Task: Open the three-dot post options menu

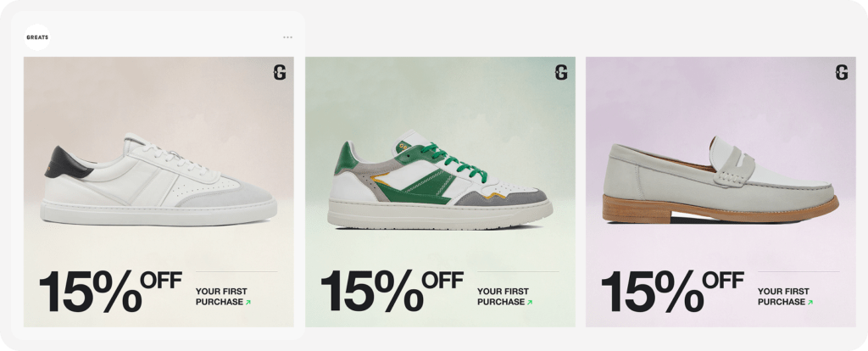Action: tap(287, 37)
